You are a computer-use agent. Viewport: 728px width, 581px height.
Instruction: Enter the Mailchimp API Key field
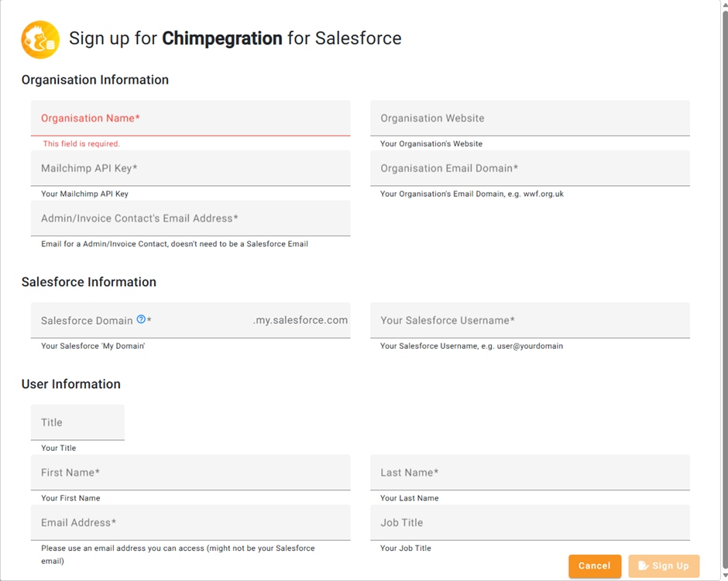point(191,168)
